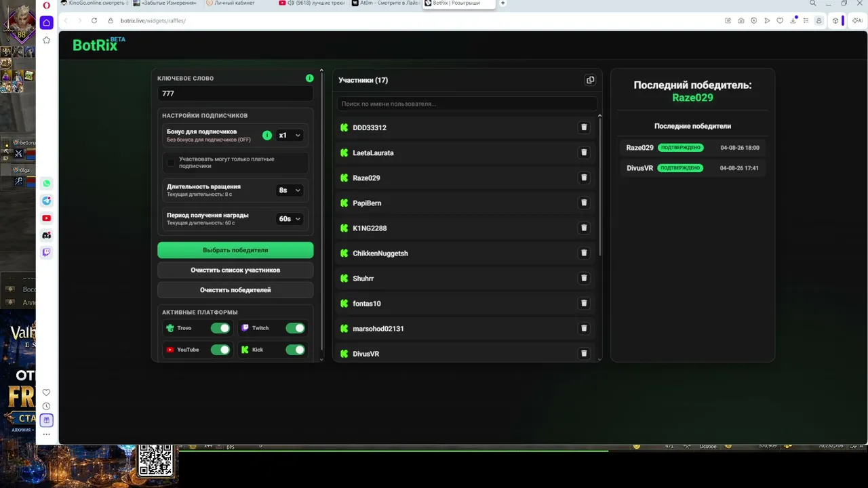The width and height of the screenshot is (868, 488).
Task: Click Выбрать победителя button
Action: (x=235, y=250)
